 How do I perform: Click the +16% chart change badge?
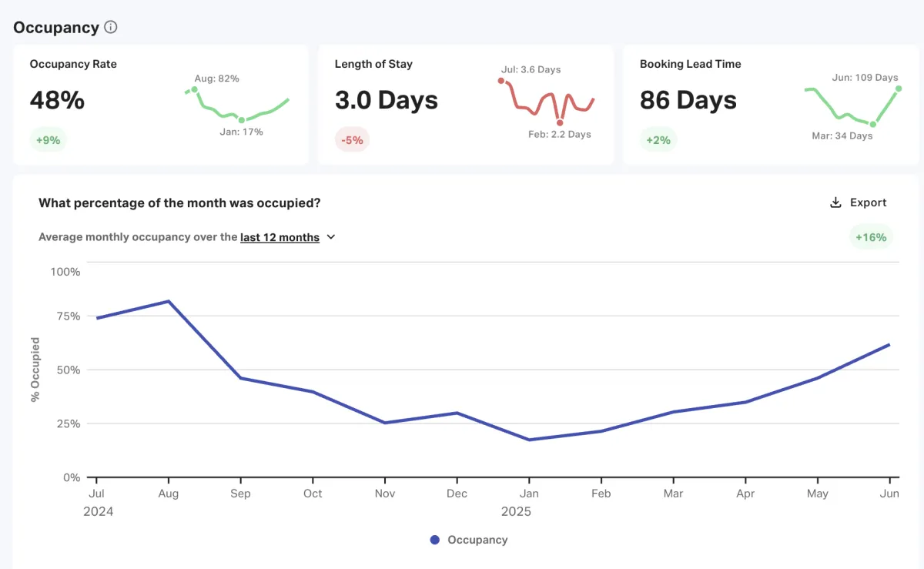tap(871, 237)
